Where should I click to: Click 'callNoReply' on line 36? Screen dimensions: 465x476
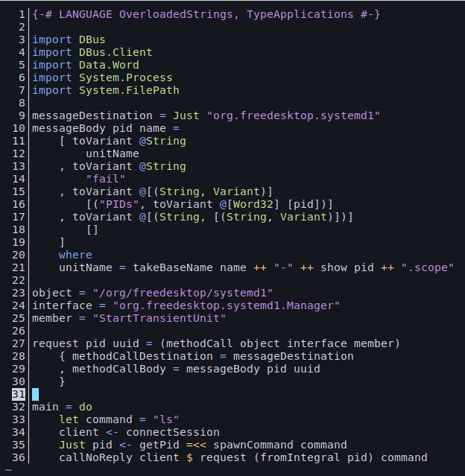95,457
